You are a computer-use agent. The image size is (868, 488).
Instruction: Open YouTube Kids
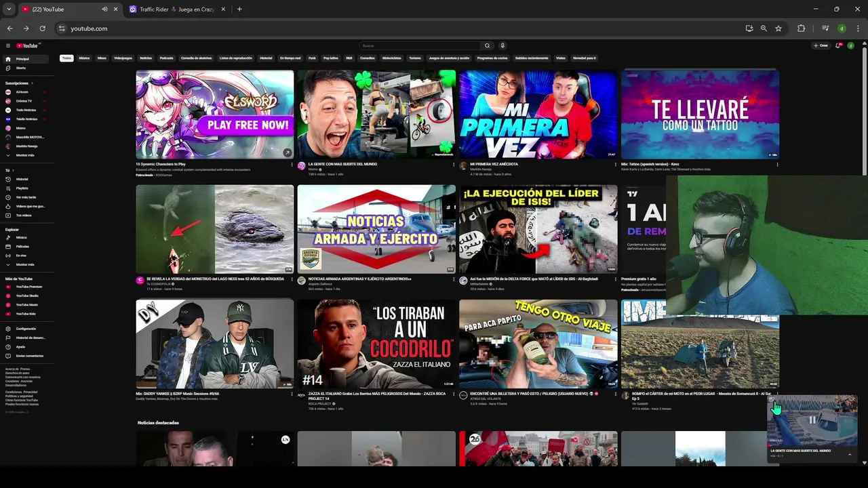click(x=26, y=314)
